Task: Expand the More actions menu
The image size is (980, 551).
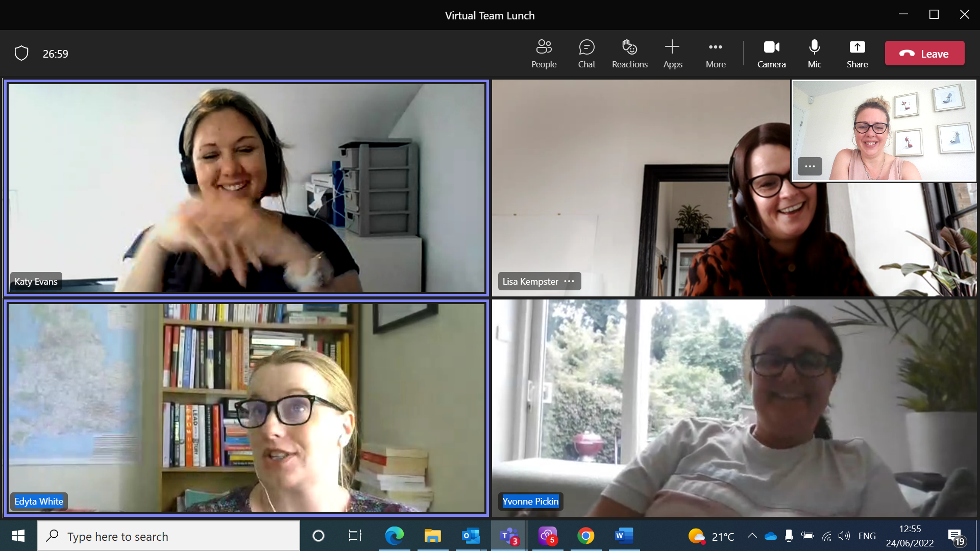Action: tap(716, 54)
